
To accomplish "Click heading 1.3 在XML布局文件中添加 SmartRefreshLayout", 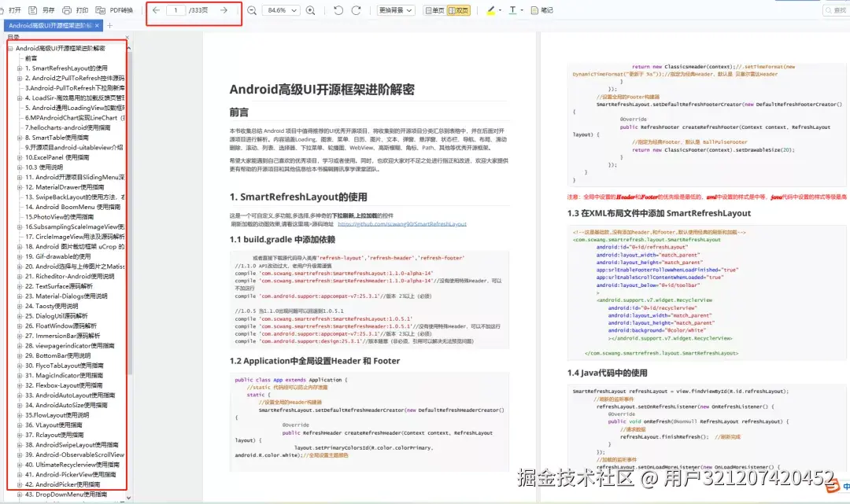I will coord(659,213).
